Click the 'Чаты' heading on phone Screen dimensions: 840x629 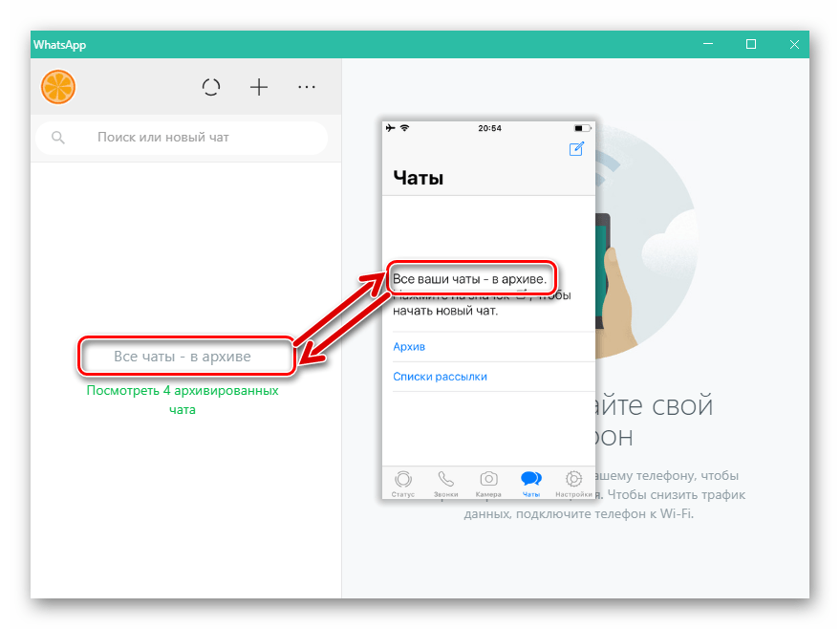[x=419, y=178]
